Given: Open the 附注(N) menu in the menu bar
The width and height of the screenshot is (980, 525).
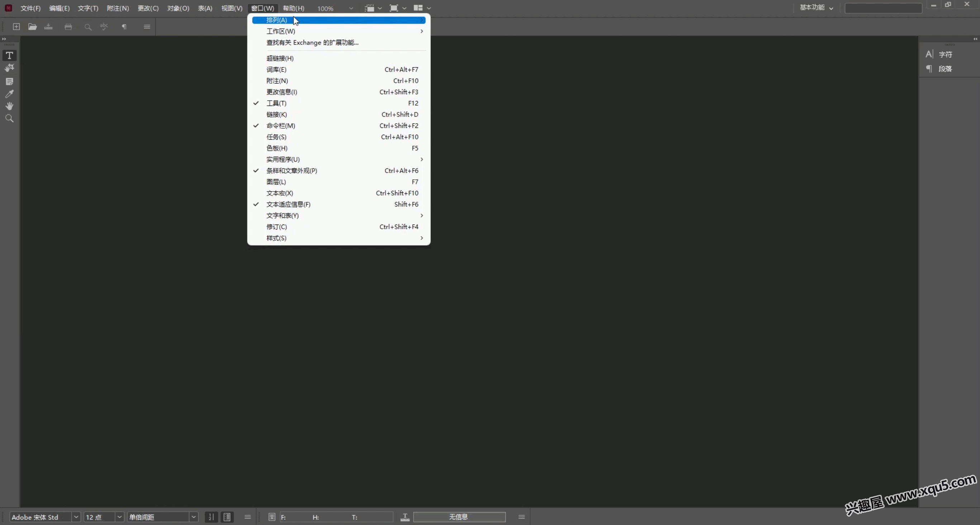Looking at the screenshot, I should tap(118, 8).
